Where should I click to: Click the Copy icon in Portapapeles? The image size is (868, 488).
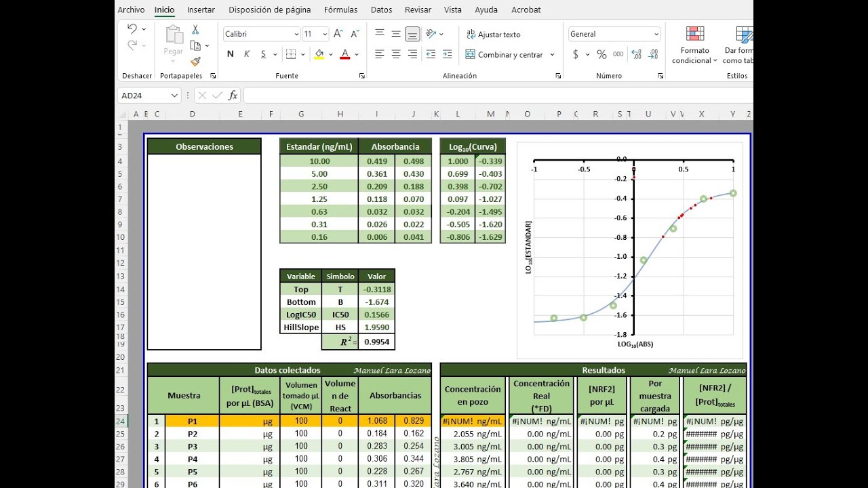[x=195, y=45]
